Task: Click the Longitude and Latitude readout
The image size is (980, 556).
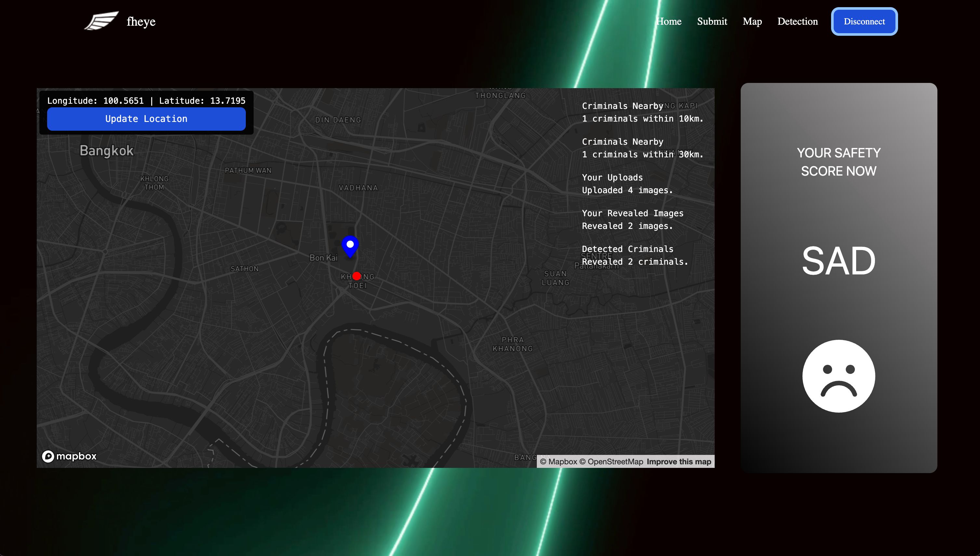Action: pos(146,100)
